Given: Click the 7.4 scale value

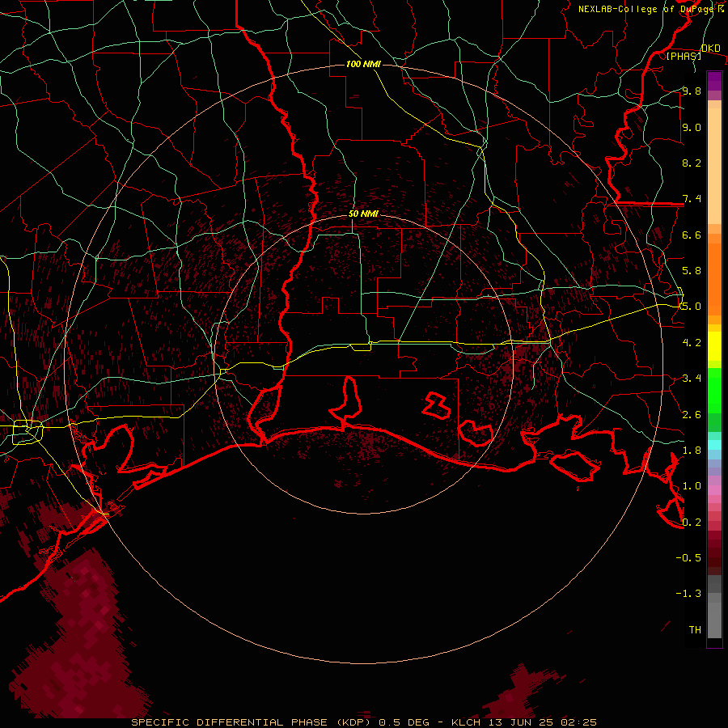Looking at the screenshot, I should (692, 199).
